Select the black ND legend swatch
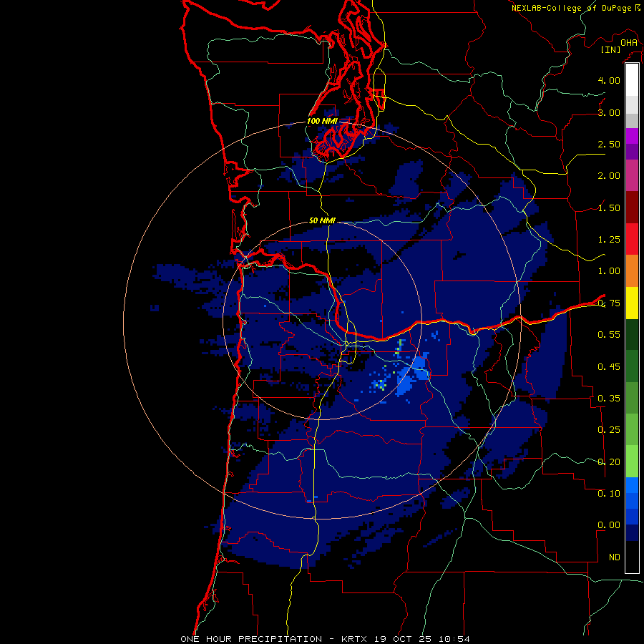The image size is (644, 644). pos(632,557)
